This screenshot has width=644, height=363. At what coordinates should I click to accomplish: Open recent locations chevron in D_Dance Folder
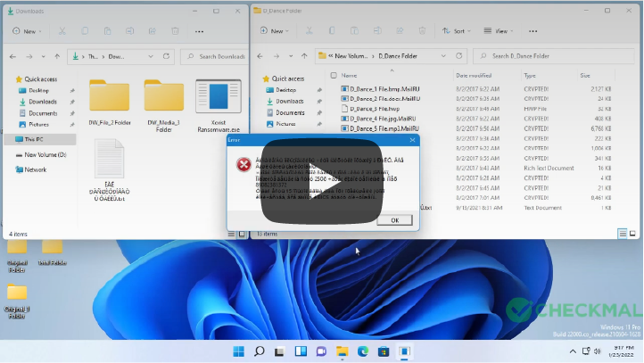pyautogui.click(x=291, y=56)
